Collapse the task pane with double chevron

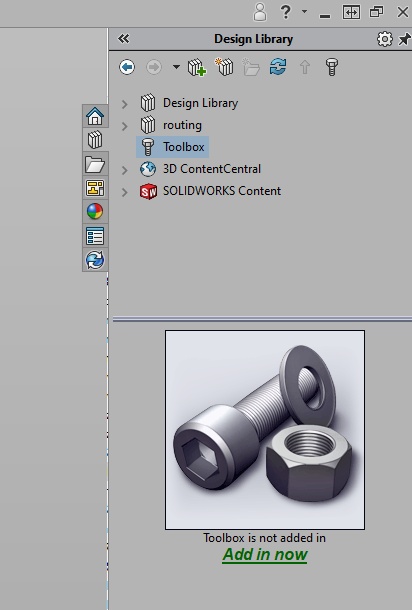pos(124,39)
